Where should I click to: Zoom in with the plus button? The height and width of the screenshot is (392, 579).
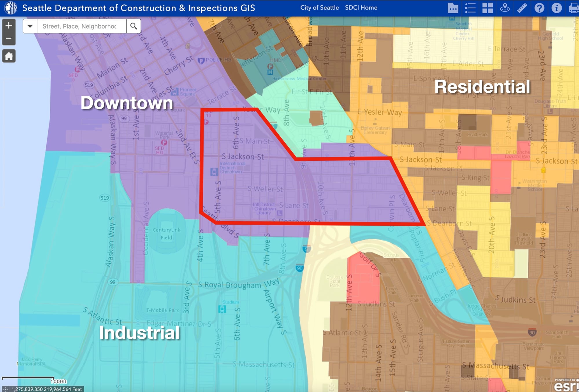[x=9, y=25]
